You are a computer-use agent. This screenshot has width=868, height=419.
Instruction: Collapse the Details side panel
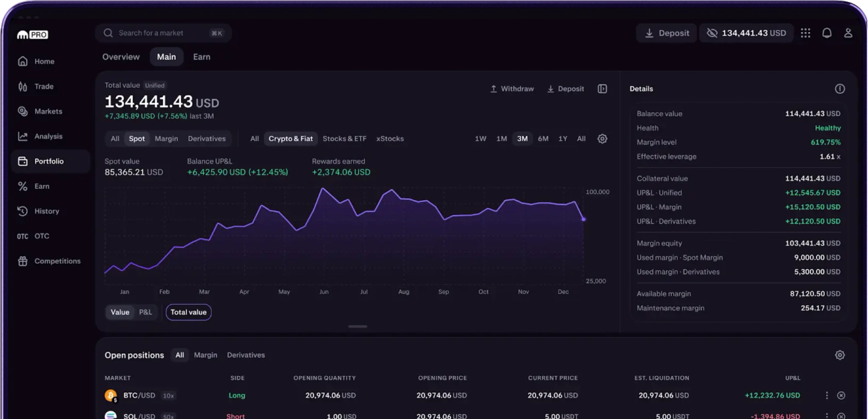pyautogui.click(x=602, y=89)
